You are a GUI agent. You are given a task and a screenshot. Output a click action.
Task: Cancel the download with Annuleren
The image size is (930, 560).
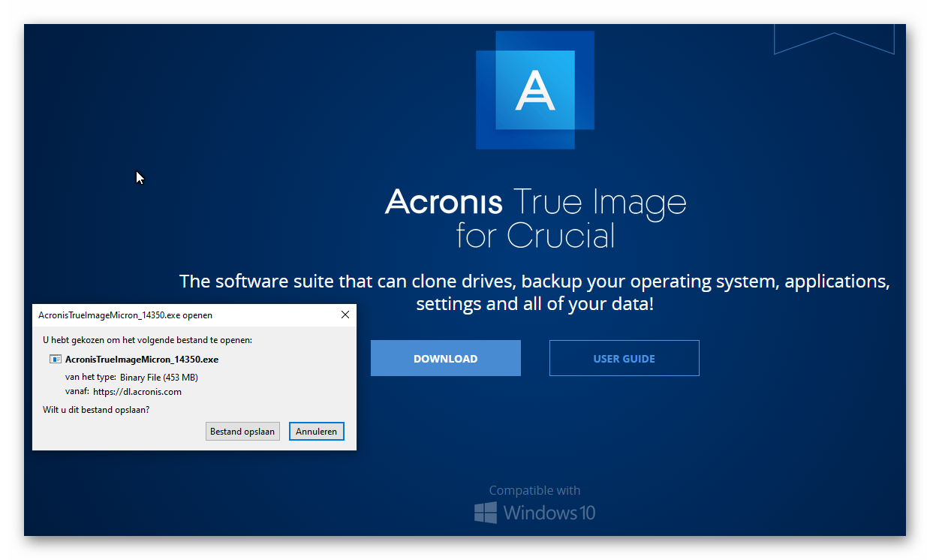click(x=317, y=432)
